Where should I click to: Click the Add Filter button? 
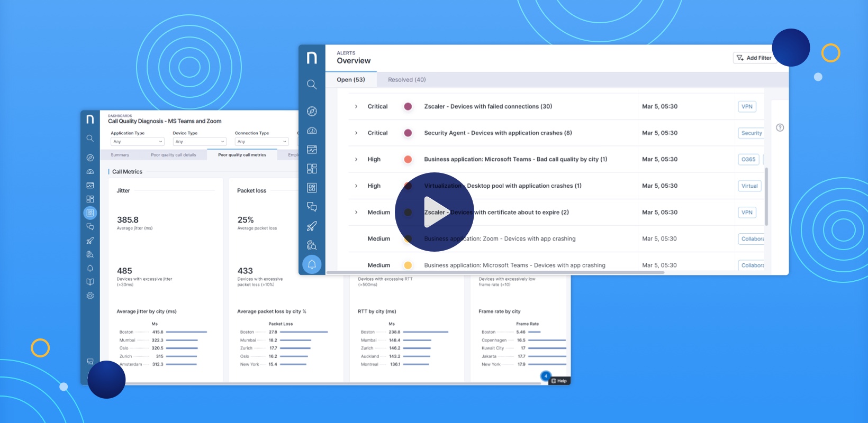754,58
